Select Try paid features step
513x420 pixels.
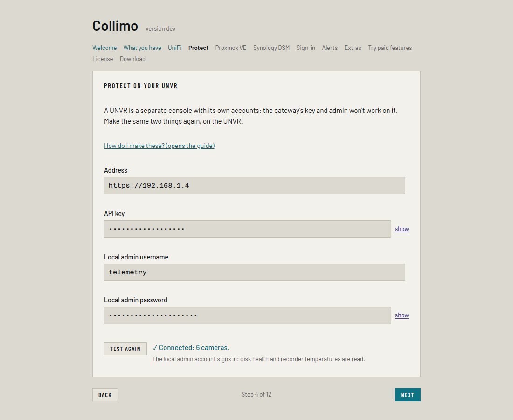(390, 48)
